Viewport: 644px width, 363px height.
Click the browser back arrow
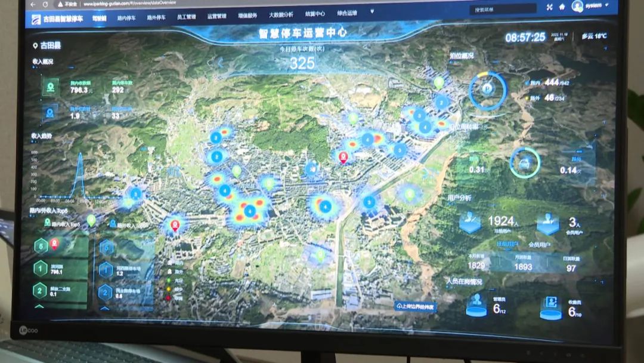click(30, 4)
